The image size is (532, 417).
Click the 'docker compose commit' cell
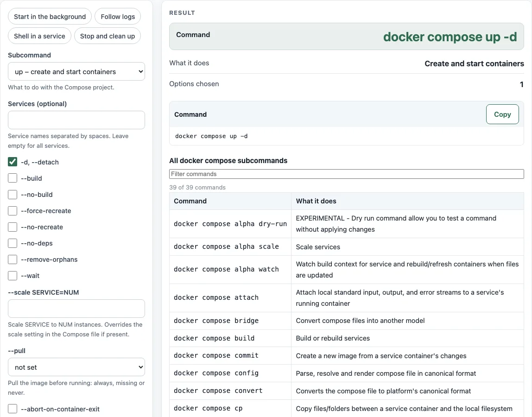(230, 355)
